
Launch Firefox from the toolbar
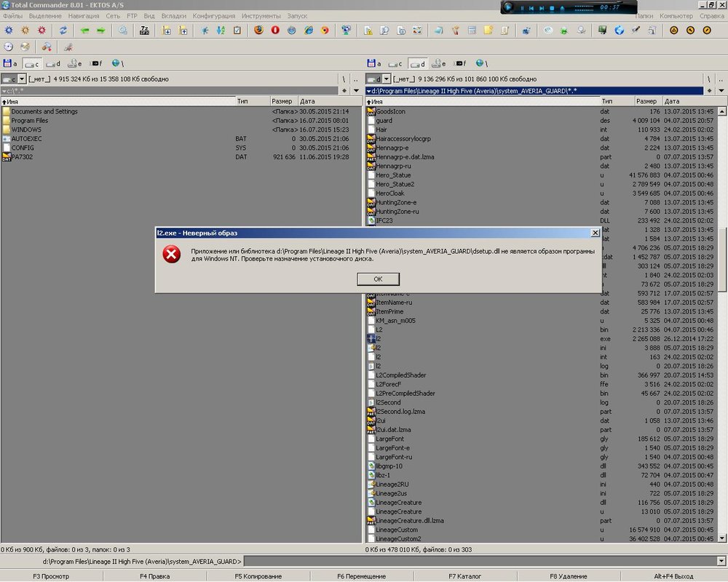[x=259, y=31]
